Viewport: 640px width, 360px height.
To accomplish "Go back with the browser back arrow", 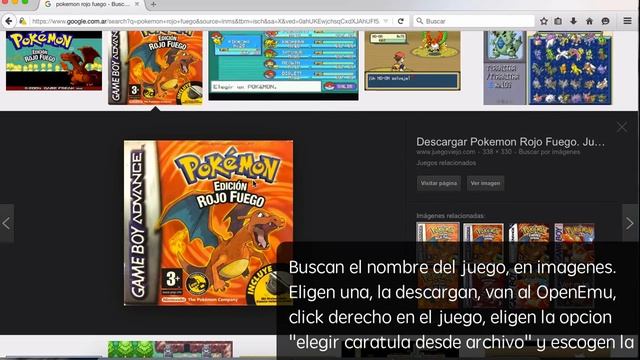I will click(9, 21).
